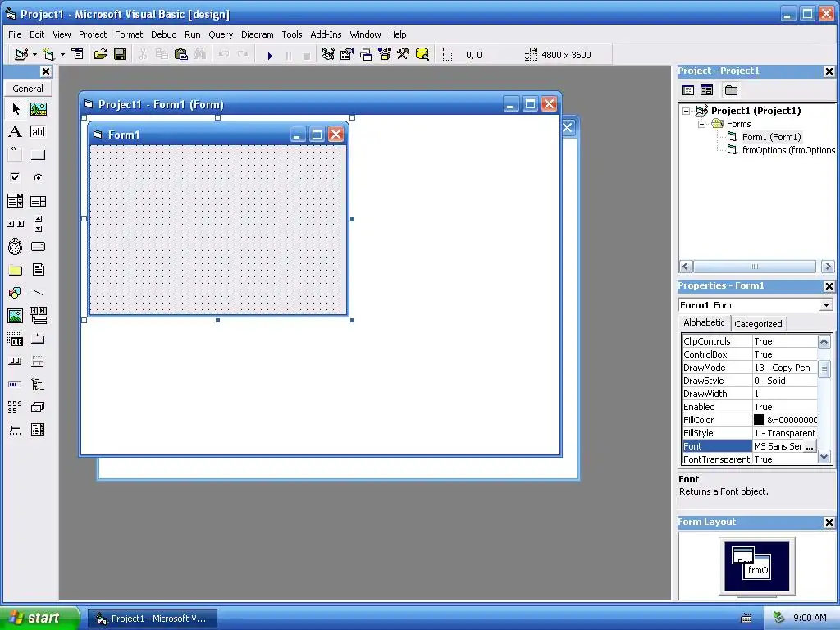
Task: Click the Font property ellipsis button
Action: coord(810,446)
